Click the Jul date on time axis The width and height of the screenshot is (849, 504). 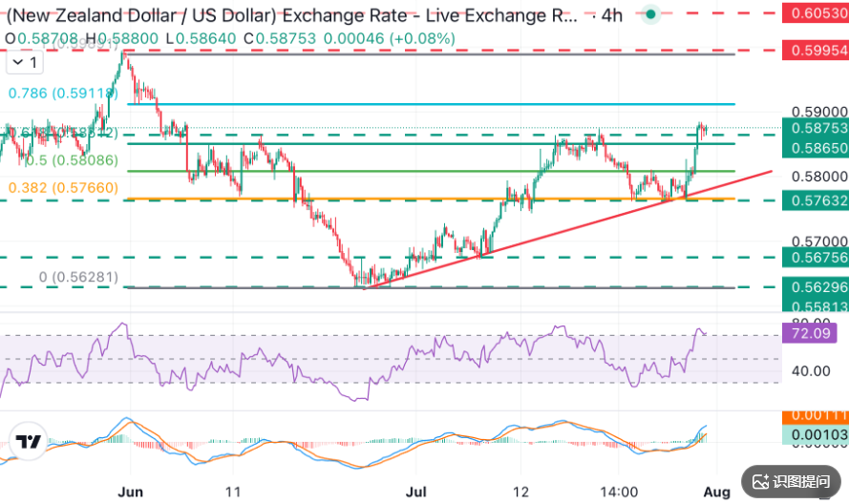[416, 493]
